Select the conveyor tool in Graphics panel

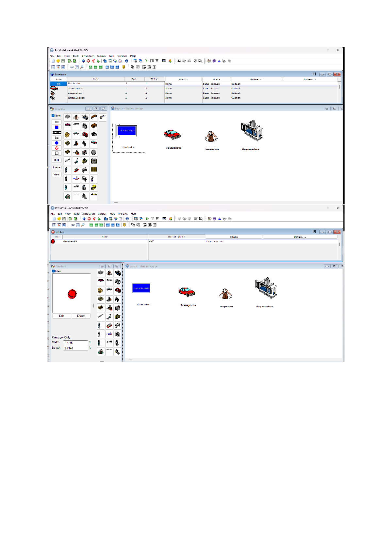[57, 133]
